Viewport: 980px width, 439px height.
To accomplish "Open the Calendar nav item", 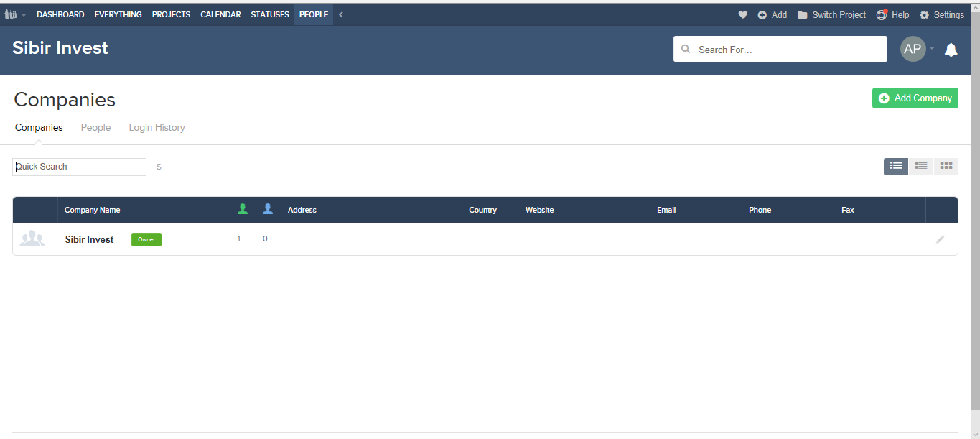I will pyautogui.click(x=220, y=14).
